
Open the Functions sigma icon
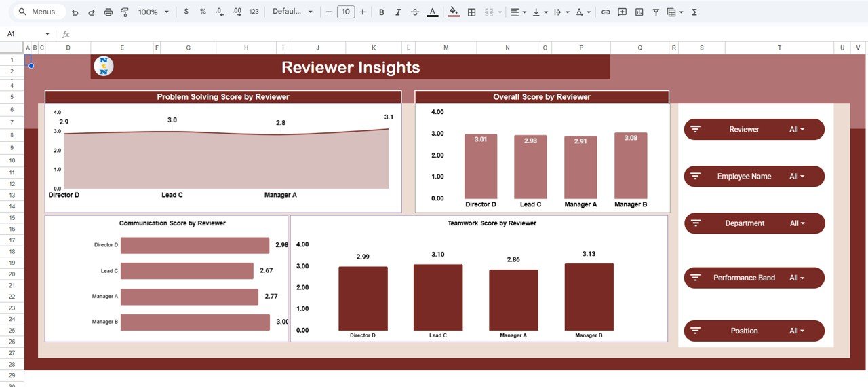click(694, 12)
